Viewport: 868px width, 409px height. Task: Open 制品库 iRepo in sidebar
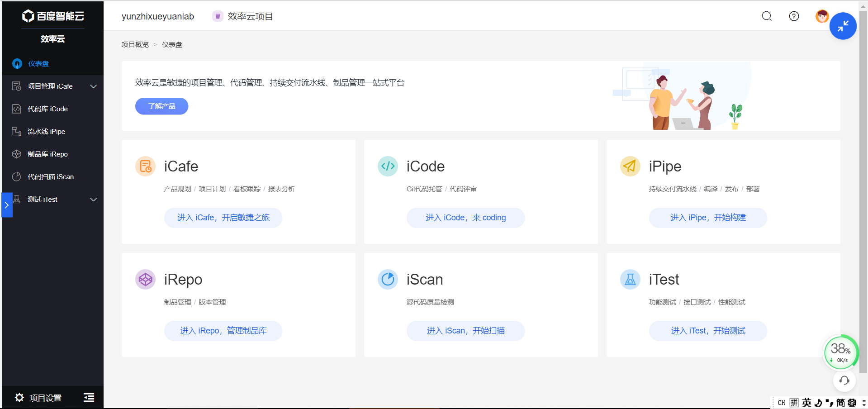pos(52,154)
